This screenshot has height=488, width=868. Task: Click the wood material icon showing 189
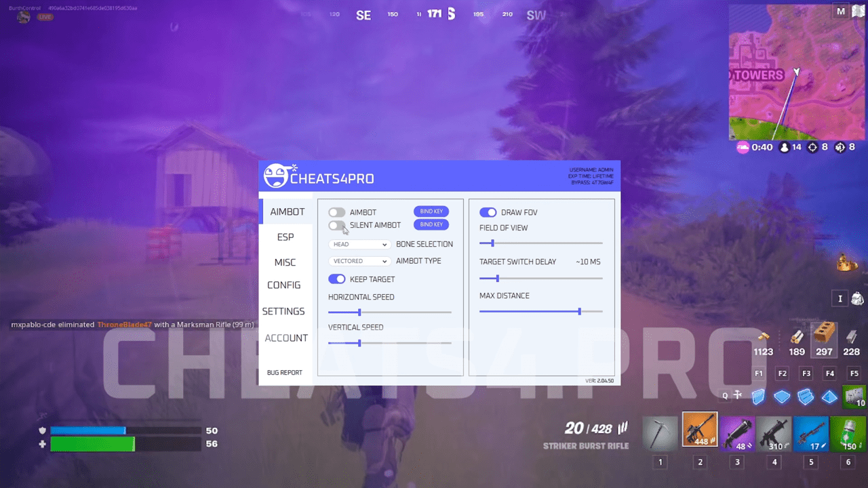point(797,336)
